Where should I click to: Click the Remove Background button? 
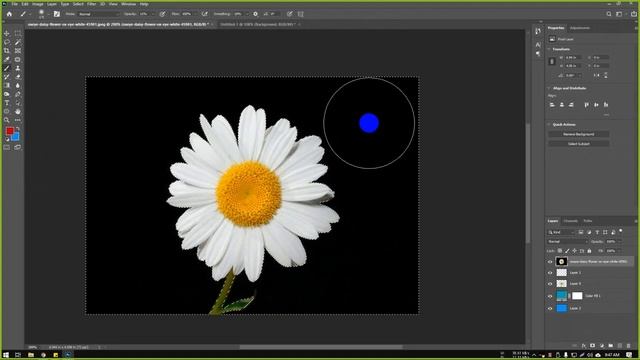point(578,134)
